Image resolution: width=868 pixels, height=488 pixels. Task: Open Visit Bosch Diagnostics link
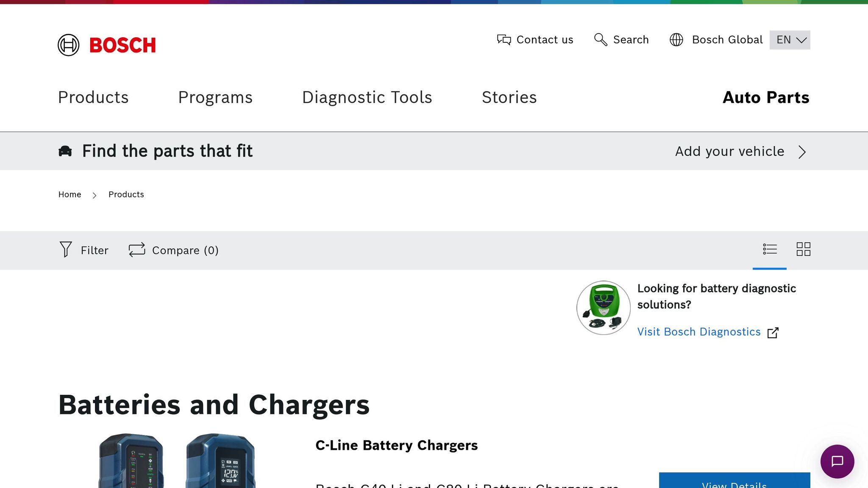(x=699, y=332)
